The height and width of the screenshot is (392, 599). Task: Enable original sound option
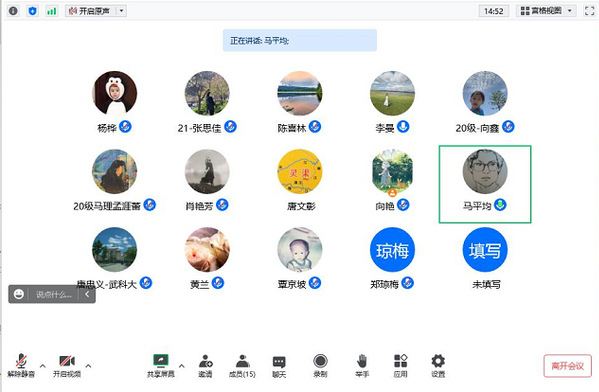[91, 11]
